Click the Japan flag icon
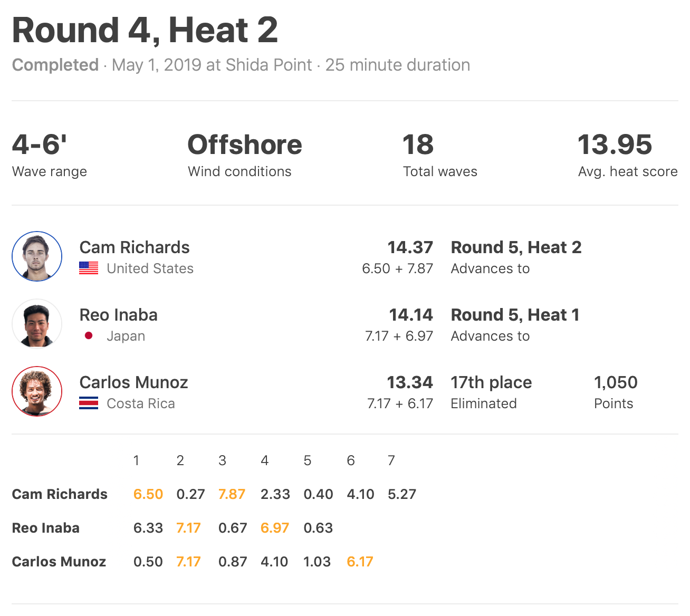 click(89, 336)
